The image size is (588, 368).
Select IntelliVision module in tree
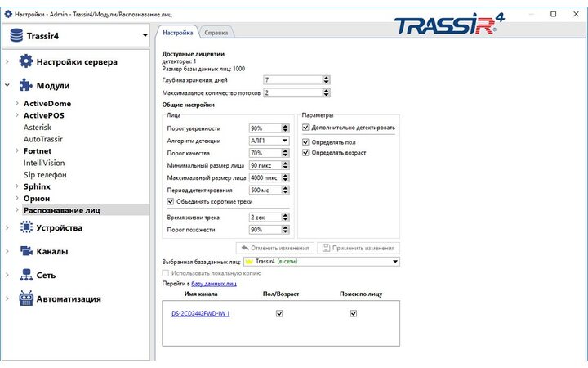tap(44, 163)
